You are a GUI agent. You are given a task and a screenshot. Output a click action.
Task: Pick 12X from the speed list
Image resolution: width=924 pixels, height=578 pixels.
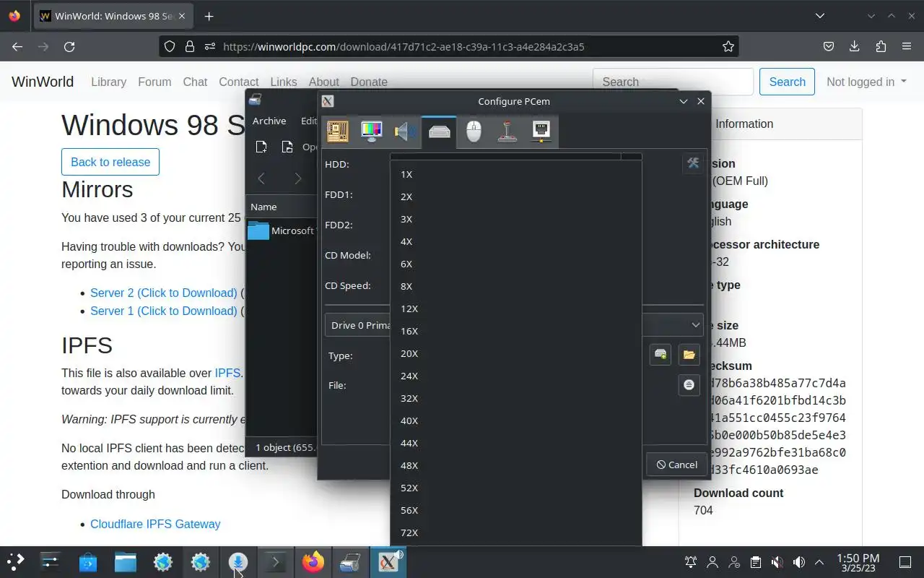[x=515, y=309]
